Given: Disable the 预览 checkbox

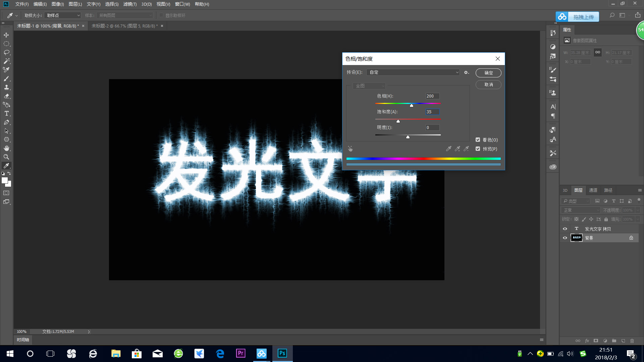Looking at the screenshot, I should [x=478, y=148].
